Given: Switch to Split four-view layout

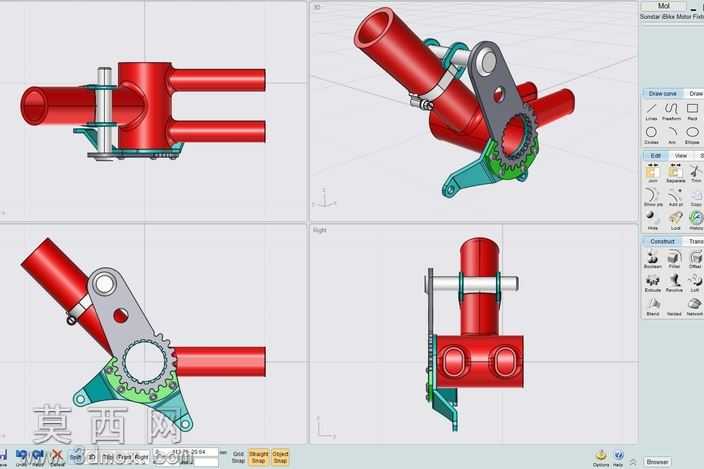Looking at the screenshot, I should [x=76, y=457].
